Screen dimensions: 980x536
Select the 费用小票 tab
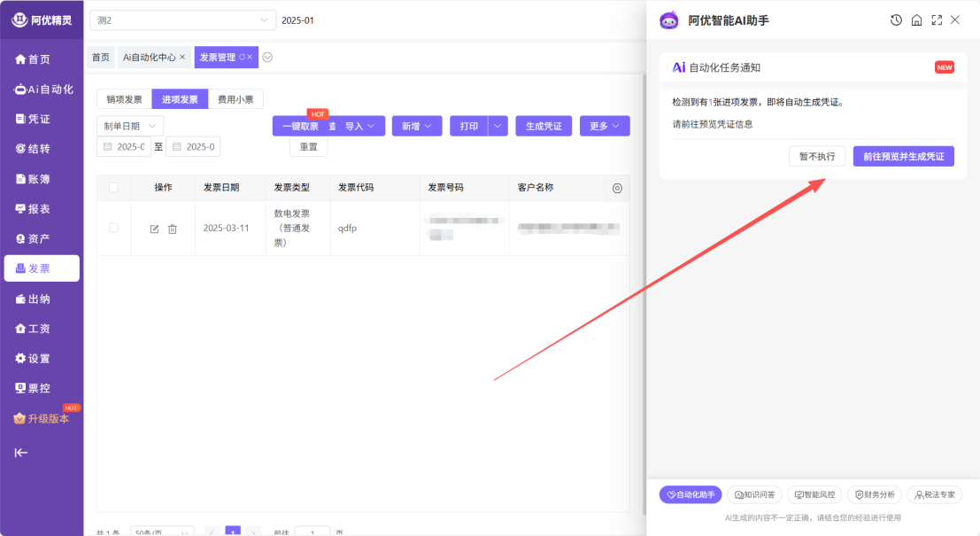(235, 99)
